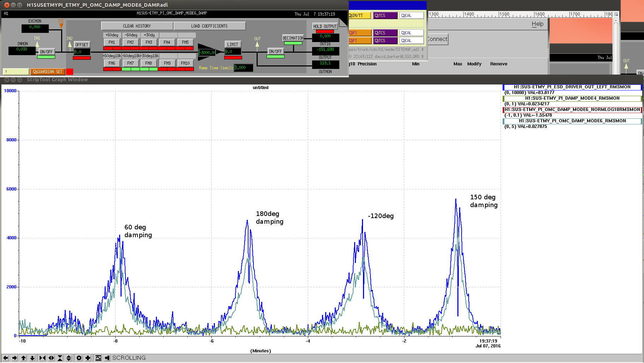Toggle the OFFSET switch
The height and width of the screenshot is (363, 644).
coord(82,45)
